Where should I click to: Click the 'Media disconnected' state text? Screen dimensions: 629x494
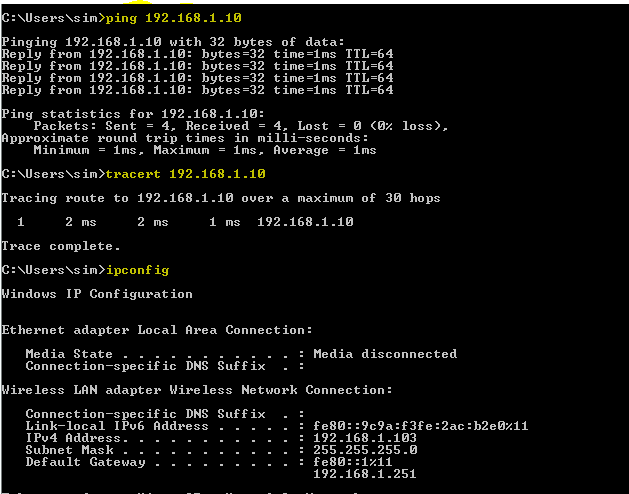[x=385, y=354]
